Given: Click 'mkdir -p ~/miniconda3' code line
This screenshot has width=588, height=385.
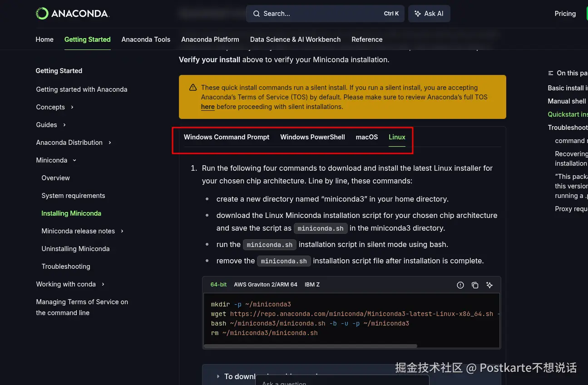Looking at the screenshot, I should [251, 304].
